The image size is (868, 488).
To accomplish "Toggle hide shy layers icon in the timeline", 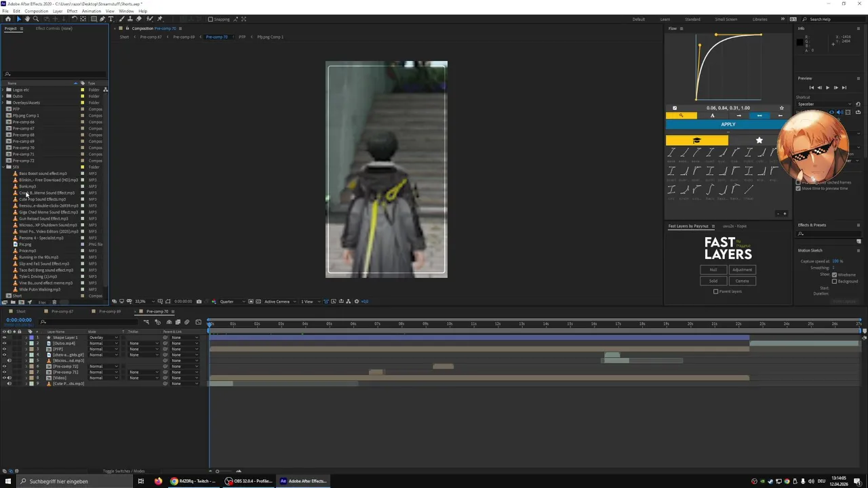I will 169,322.
